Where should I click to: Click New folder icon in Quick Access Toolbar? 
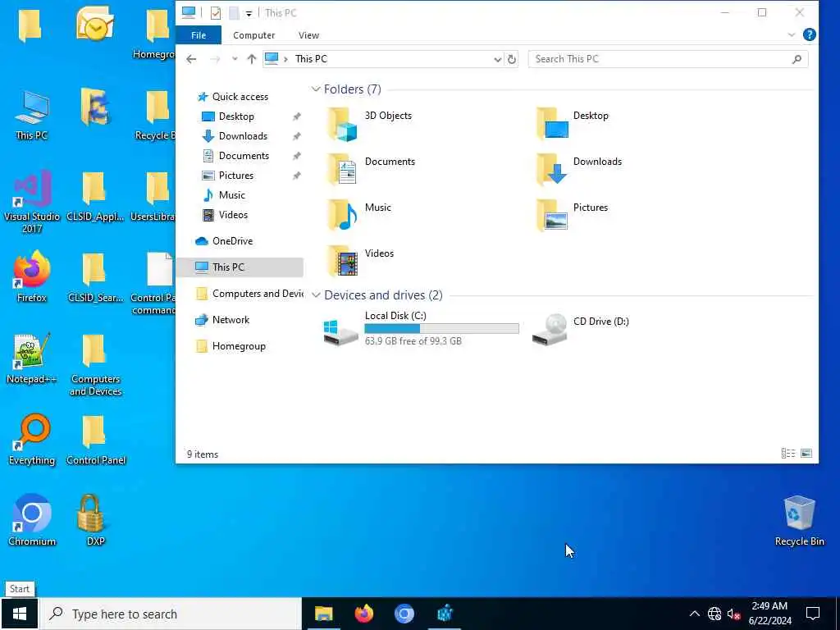[234, 13]
